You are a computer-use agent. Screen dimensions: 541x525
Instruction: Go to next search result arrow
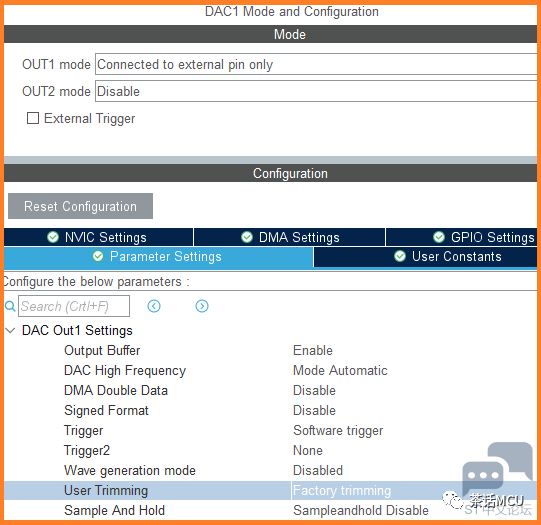click(202, 306)
